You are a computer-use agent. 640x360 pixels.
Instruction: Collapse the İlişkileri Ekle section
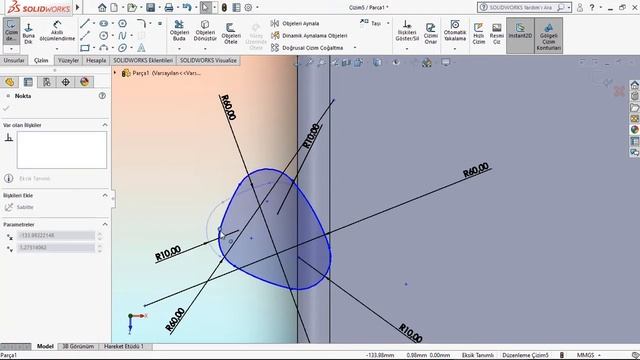click(105, 195)
